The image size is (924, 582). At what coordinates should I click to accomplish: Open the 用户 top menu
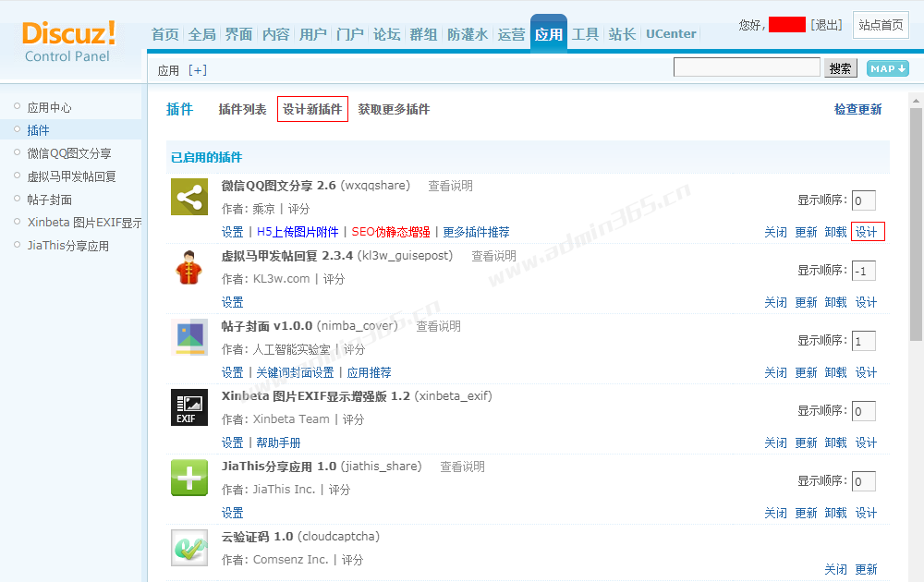click(x=313, y=34)
